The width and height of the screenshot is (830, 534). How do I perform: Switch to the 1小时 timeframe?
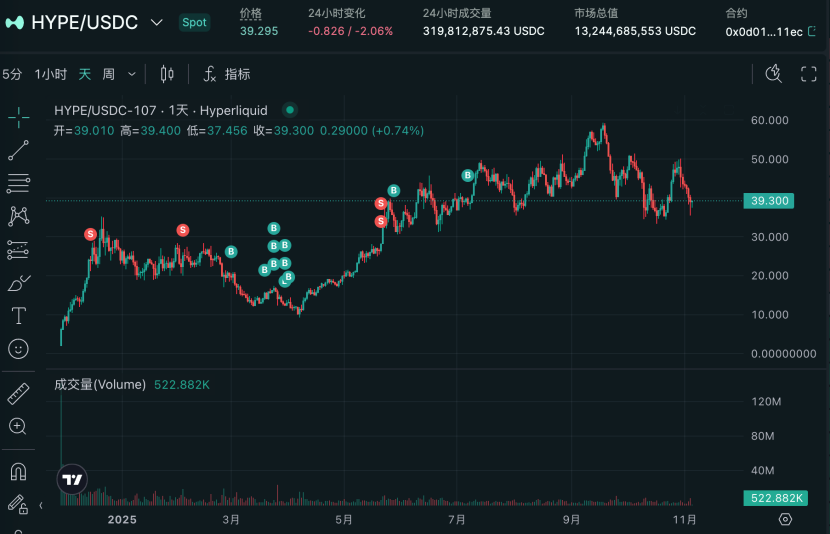point(51,74)
